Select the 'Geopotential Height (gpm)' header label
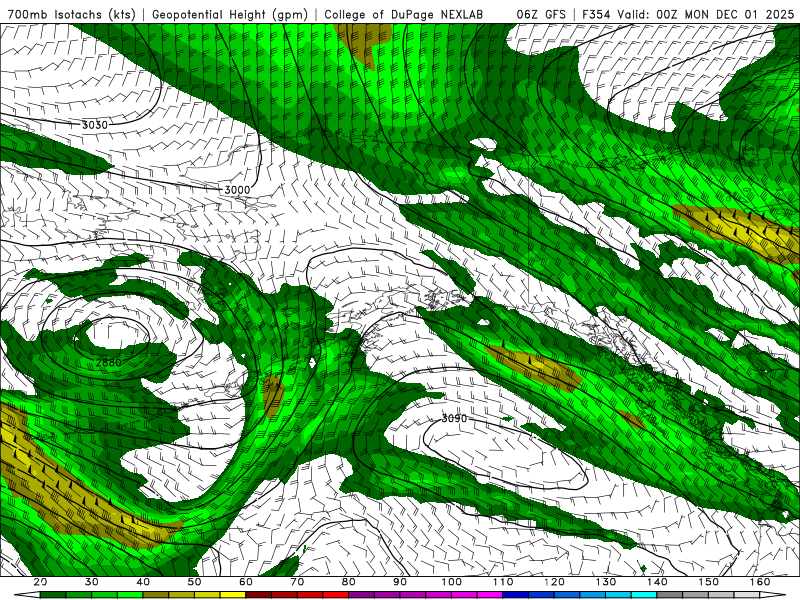The width and height of the screenshot is (800, 600). [x=230, y=15]
